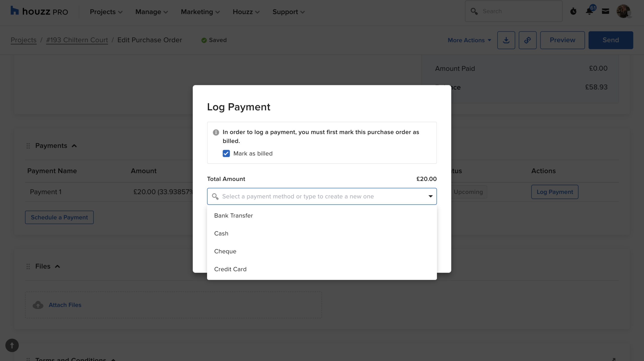Collapse the Files section chevron
The width and height of the screenshot is (644, 361).
pyautogui.click(x=58, y=266)
